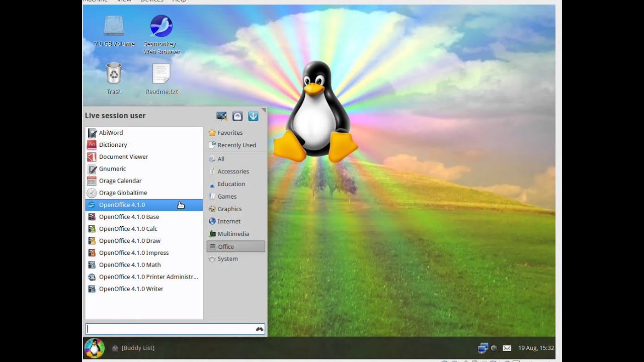Select the System category
The width and height of the screenshot is (644, 362).
pyautogui.click(x=235, y=259)
